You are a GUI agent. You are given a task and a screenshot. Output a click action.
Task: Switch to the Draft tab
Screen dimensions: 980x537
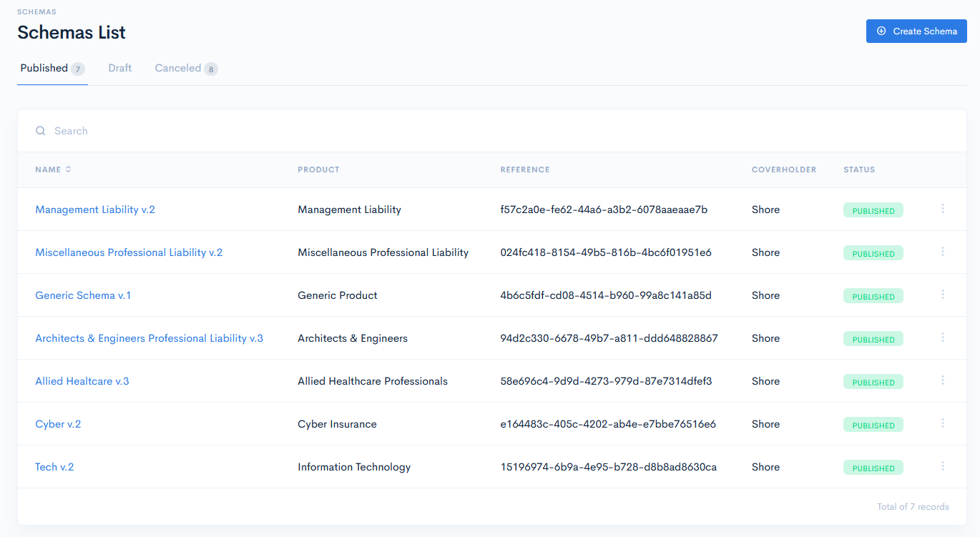(120, 68)
